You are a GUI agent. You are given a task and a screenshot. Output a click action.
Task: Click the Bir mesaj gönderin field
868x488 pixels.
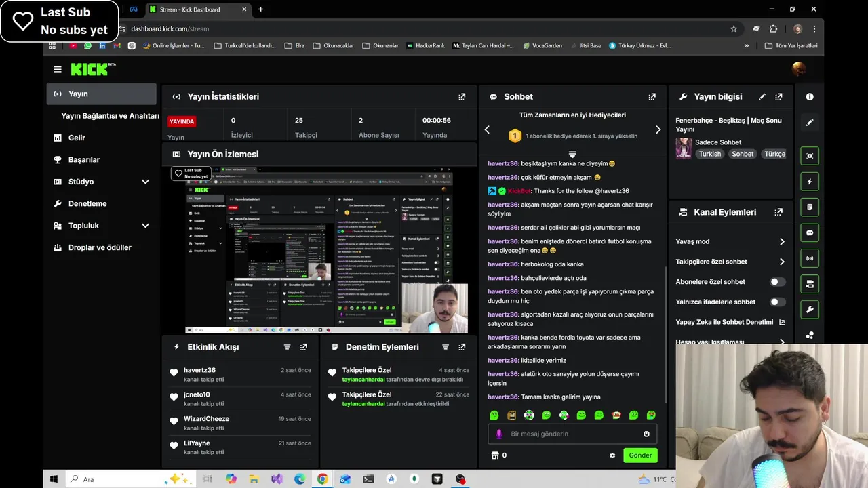coord(572,434)
